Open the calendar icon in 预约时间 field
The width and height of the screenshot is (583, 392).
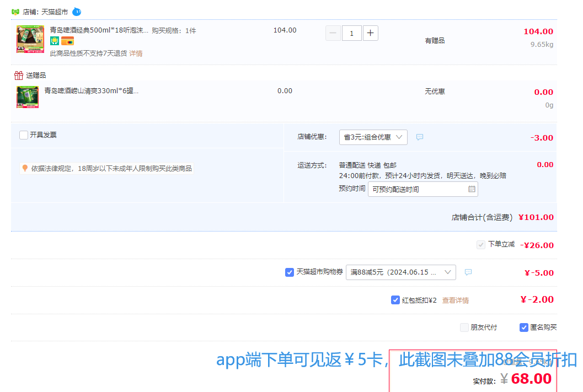click(x=472, y=189)
